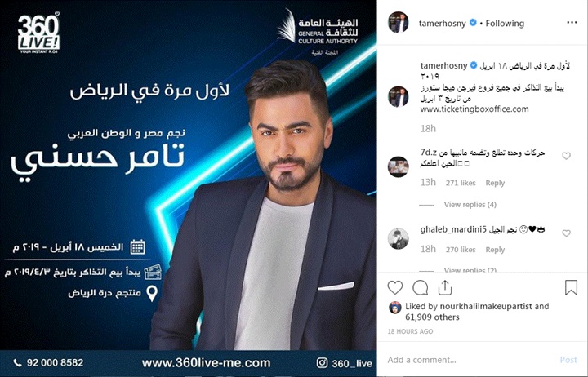
Task: Like the comment by ghaleb_mardini5
Action: pyautogui.click(x=566, y=233)
